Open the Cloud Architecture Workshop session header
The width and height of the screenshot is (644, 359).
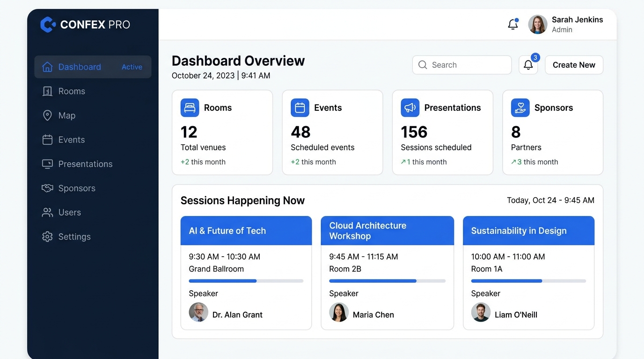[x=388, y=230]
